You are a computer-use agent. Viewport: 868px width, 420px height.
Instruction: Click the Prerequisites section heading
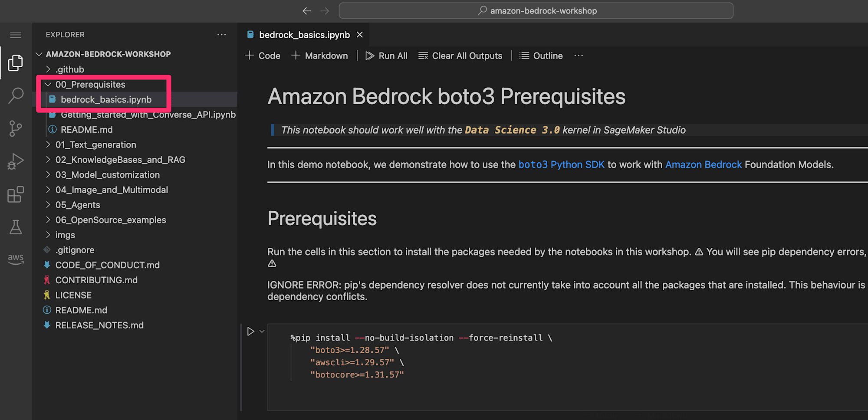pyautogui.click(x=322, y=219)
